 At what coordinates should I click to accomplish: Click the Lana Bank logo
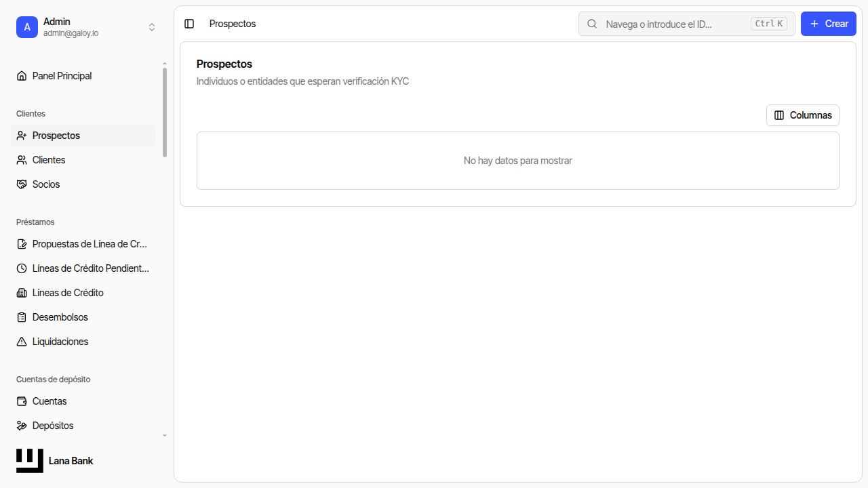[30, 461]
